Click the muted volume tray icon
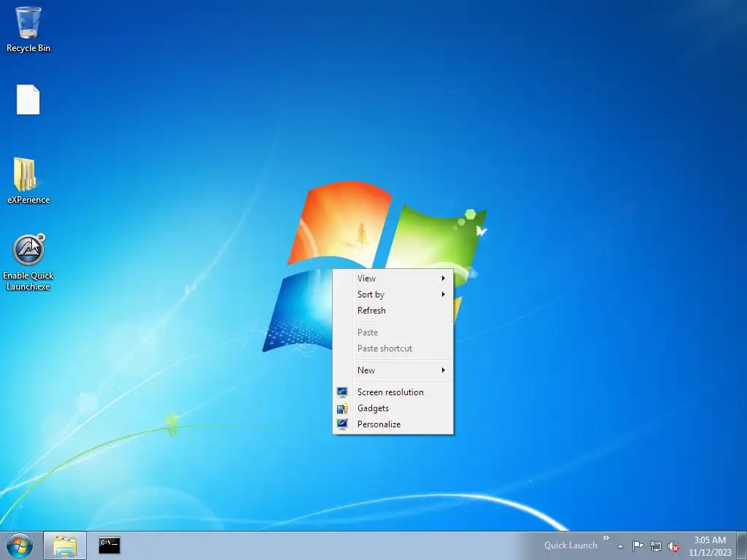The width and height of the screenshot is (747, 560). coord(673,546)
